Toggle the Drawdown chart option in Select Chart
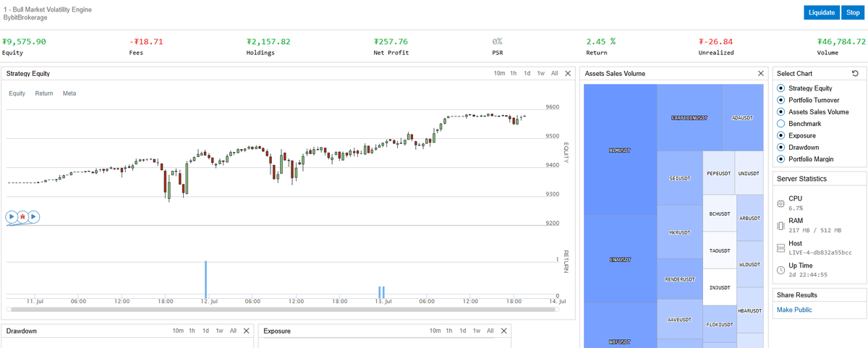Viewport: 868px width, 348px height. [780, 148]
